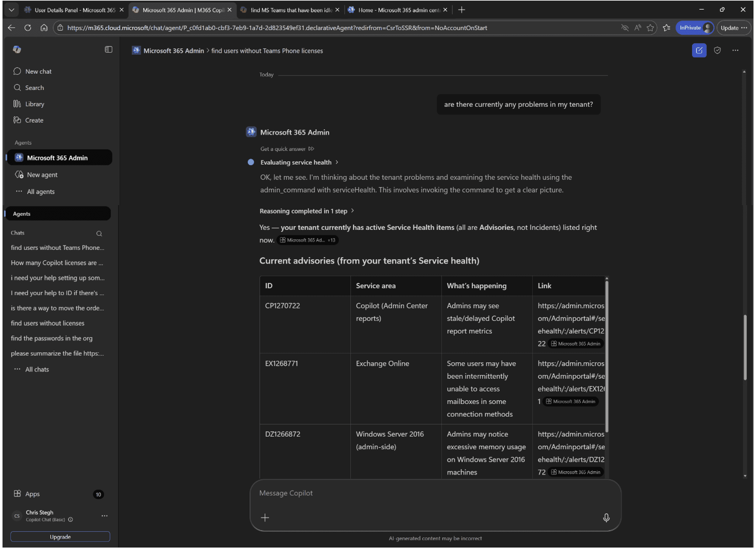756x551 pixels.
Task: Click the Upgrade button
Action: (60, 537)
